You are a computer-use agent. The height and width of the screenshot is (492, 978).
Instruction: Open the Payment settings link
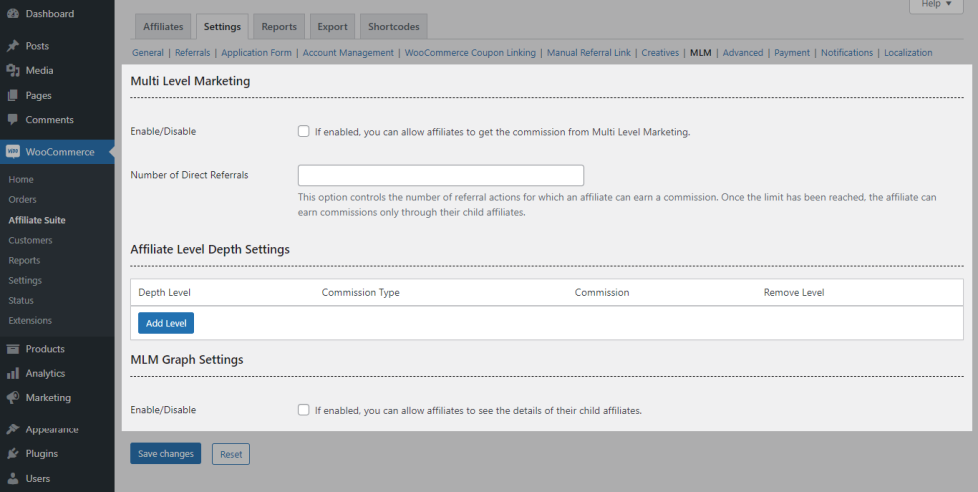[x=792, y=53]
